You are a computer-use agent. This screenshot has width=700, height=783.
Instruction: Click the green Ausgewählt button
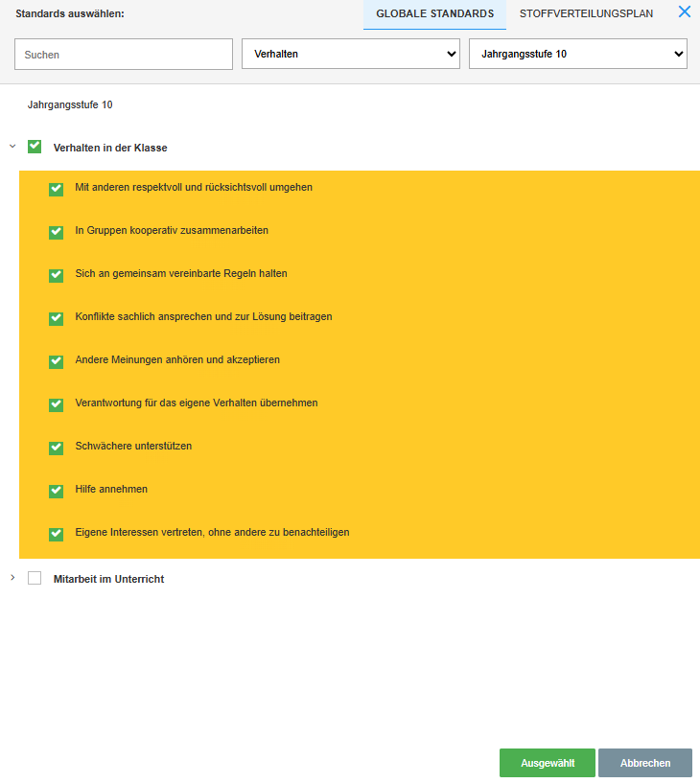[547, 763]
